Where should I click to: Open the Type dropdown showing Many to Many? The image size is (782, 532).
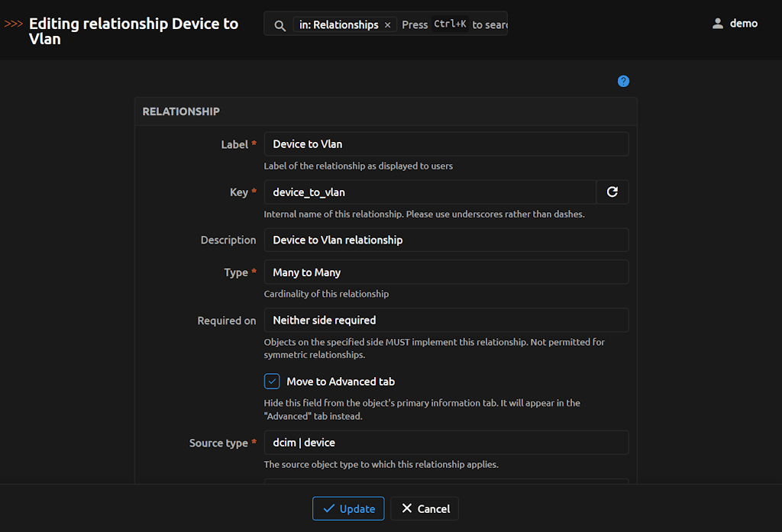click(x=446, y=272)
